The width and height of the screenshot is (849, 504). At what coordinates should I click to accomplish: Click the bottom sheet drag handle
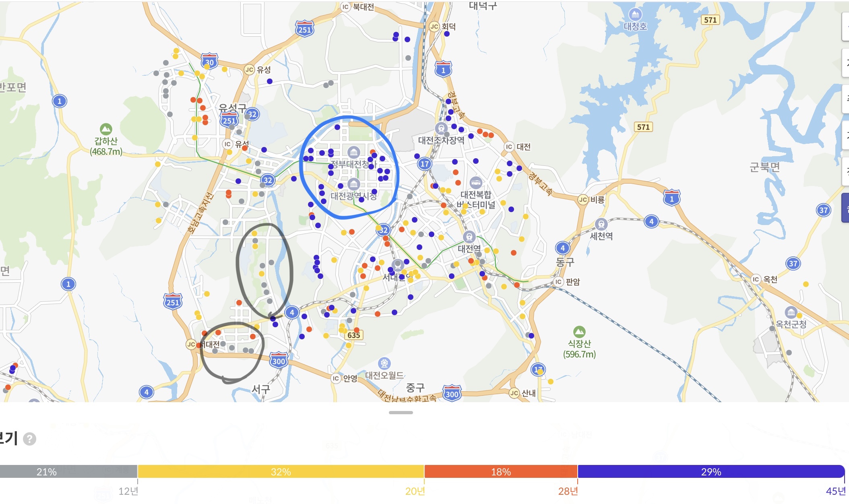tap(401, 413)
